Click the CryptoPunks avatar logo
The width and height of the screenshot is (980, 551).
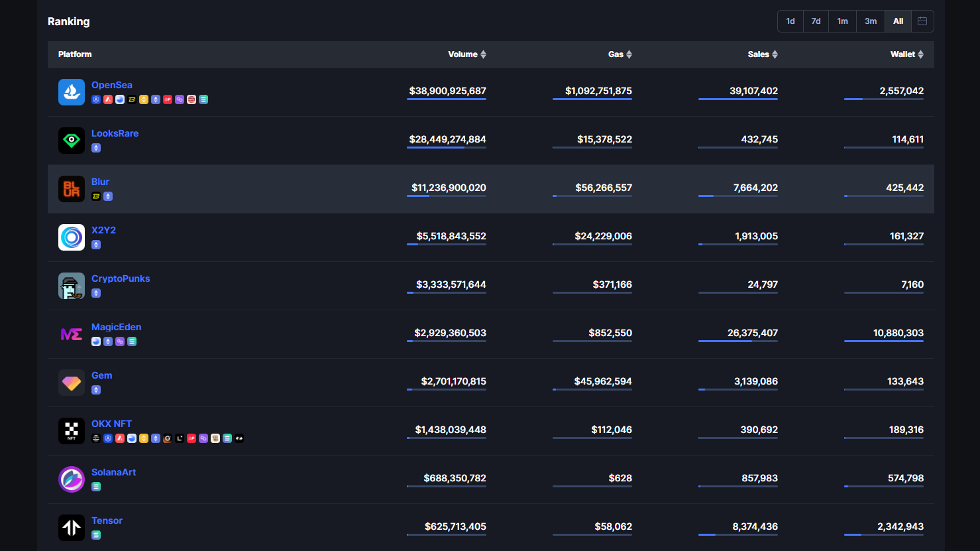[x=72, y=286]
